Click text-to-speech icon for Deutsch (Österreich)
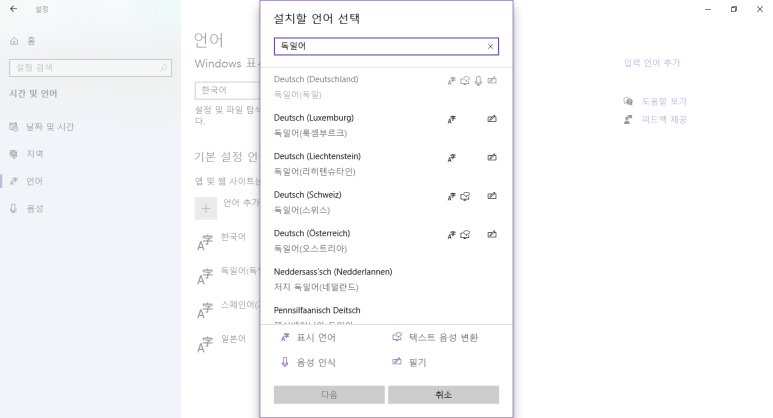This screenshot has width=773, height=418. pyautogui.click(x=465, y=235)
